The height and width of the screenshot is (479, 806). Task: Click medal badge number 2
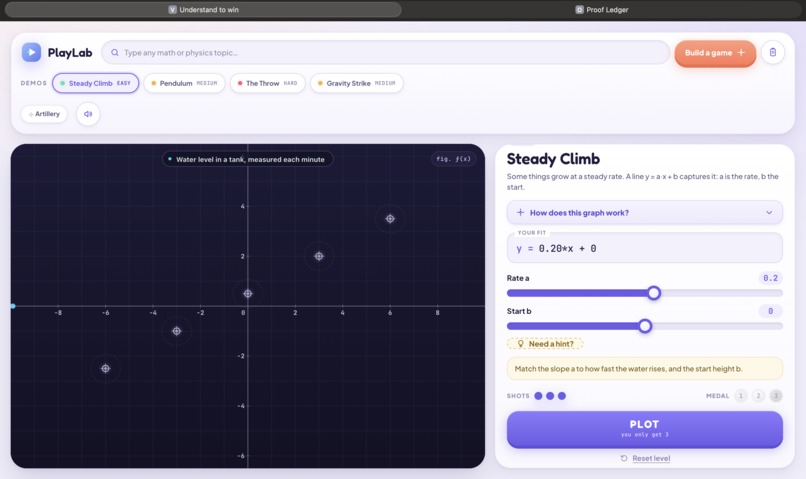tap(758, 396)
